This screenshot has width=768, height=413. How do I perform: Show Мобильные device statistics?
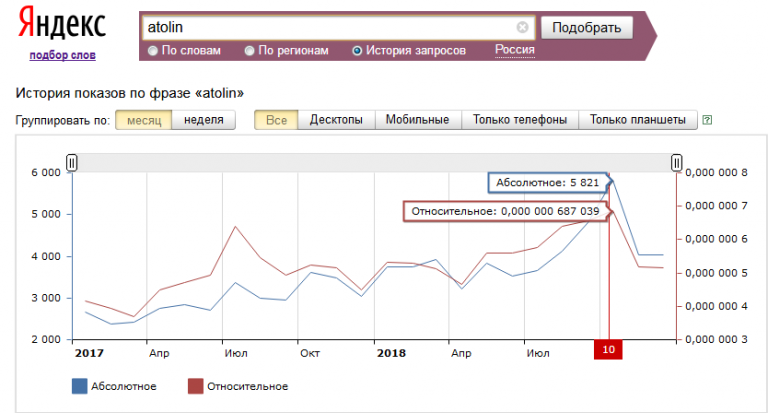(x=418, y=120)
